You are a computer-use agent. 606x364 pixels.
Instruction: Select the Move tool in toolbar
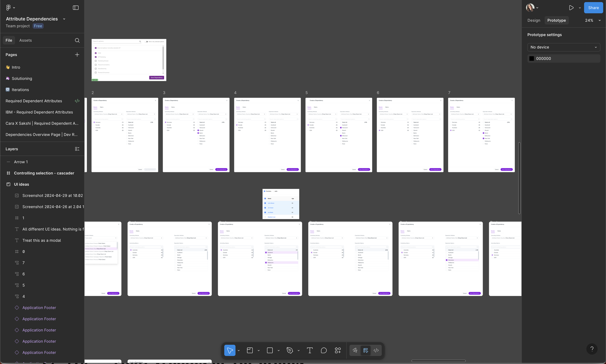tap(230, 350)
